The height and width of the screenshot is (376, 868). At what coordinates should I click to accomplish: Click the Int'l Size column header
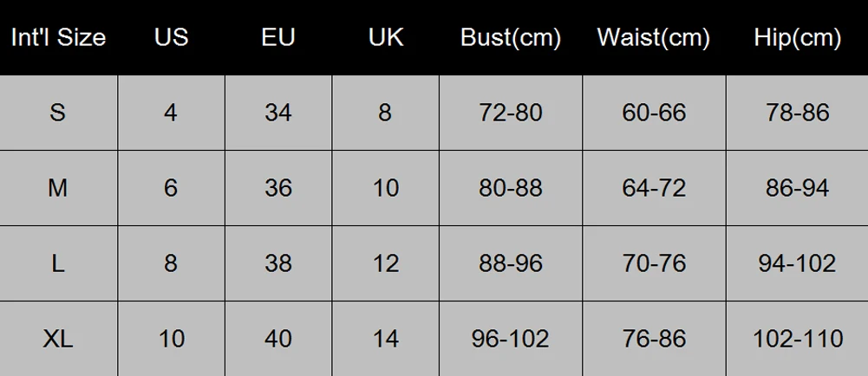pyautogui.click(x=58, y=38)
